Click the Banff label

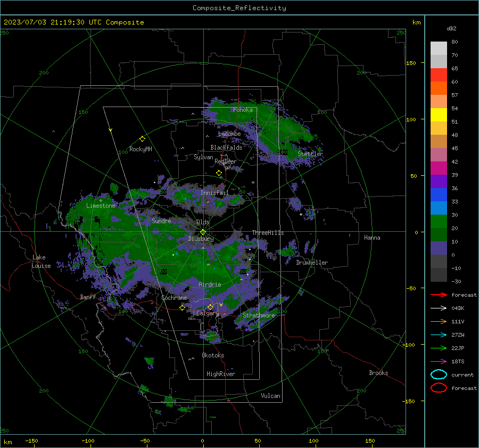pyautogui.click(x=88, y=297)
